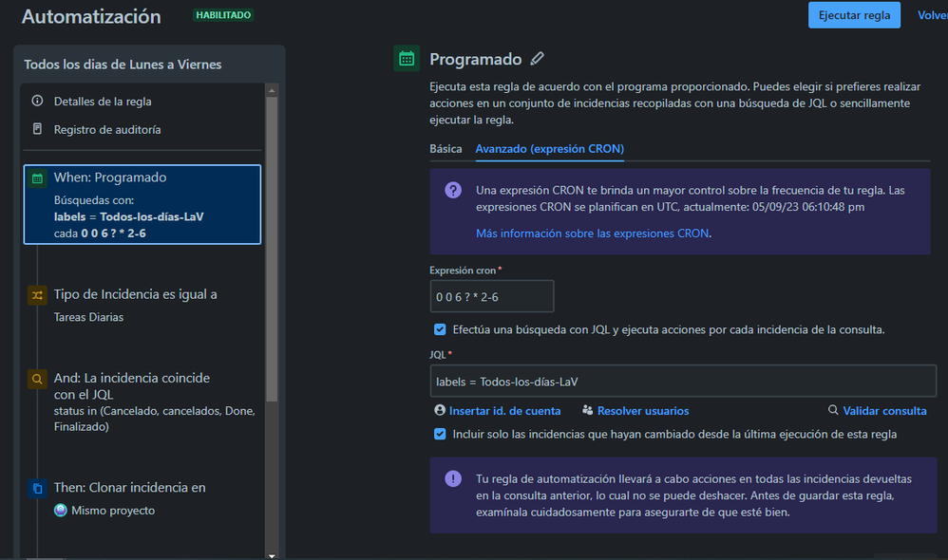This screenshot has height=560, width=948.
Task: Select the Avanzado (expresión CRON) tab
Action: tap(550, 149)
